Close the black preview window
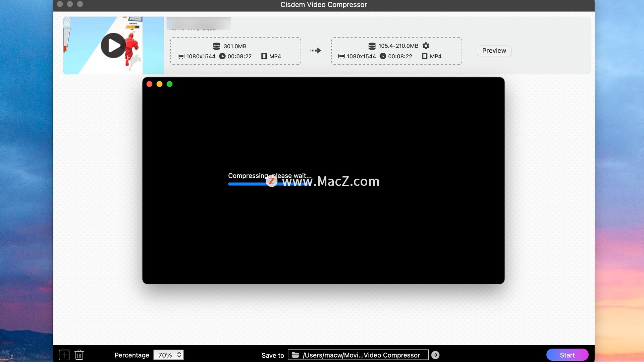This screenshot has width=644, height=362. [150, 84]
